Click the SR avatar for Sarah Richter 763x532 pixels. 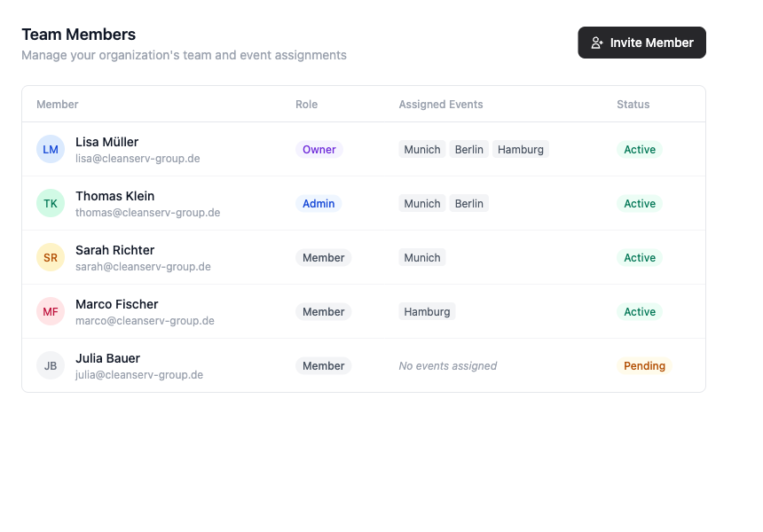click(x=51, y=257)
